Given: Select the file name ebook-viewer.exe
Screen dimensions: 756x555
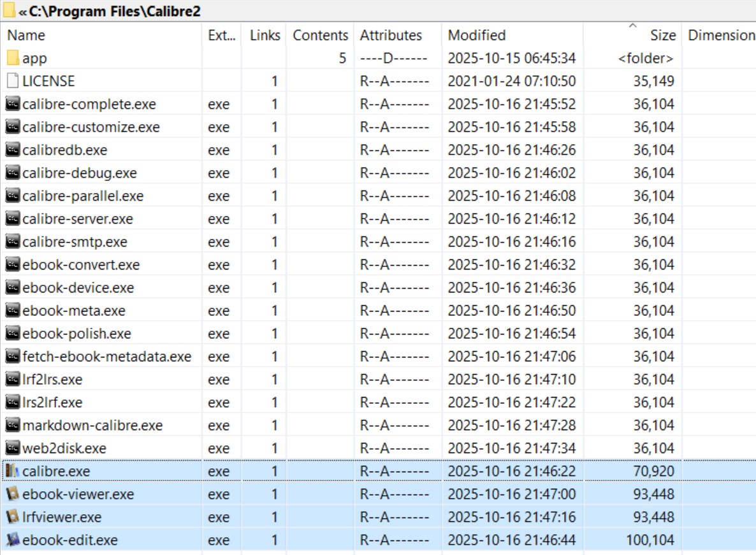Looking at the screenshot, I should tap(78, 494).
